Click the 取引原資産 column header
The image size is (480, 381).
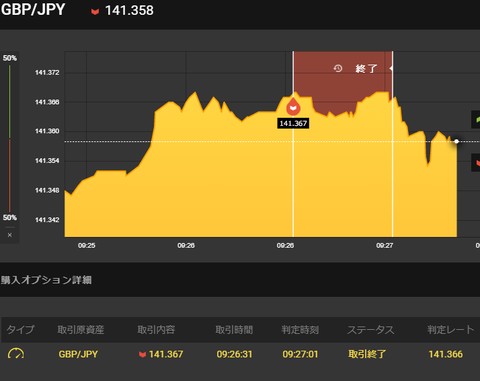(81, 330)
